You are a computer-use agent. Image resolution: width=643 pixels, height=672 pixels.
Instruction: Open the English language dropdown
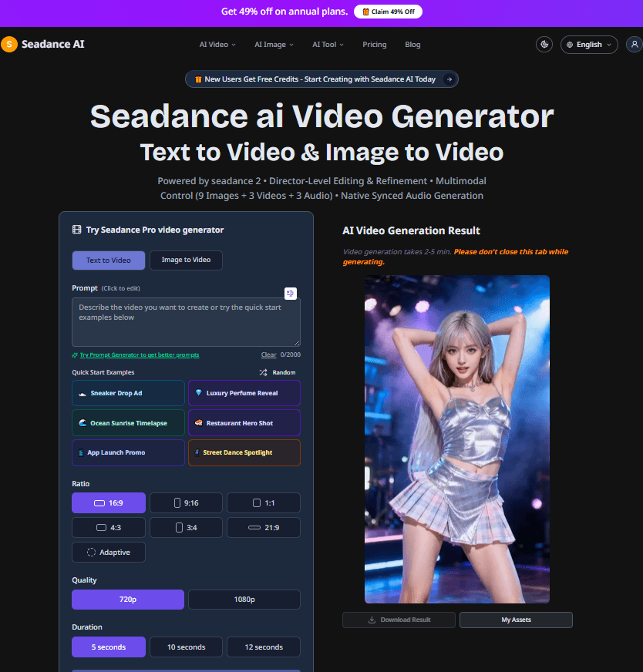(x=589, y=45)
